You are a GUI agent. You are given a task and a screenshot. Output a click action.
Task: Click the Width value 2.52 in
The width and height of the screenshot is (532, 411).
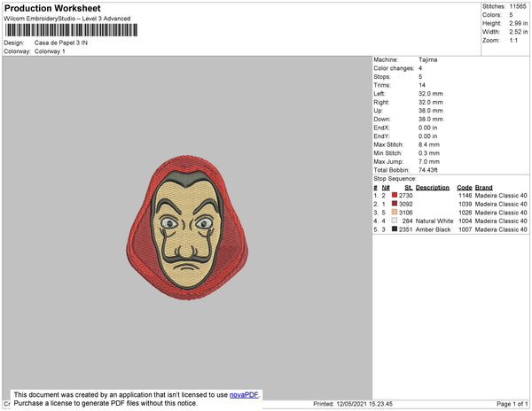tap(519, 32)
